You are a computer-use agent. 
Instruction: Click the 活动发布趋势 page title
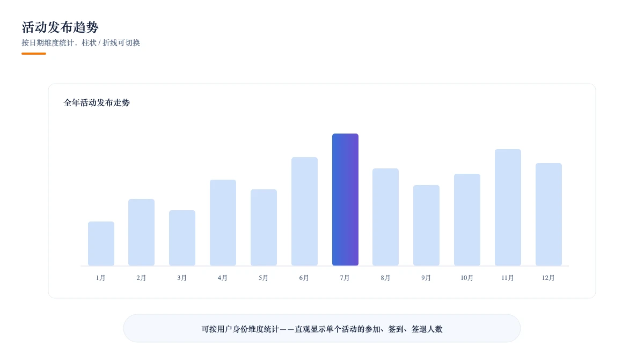point(60,27)
